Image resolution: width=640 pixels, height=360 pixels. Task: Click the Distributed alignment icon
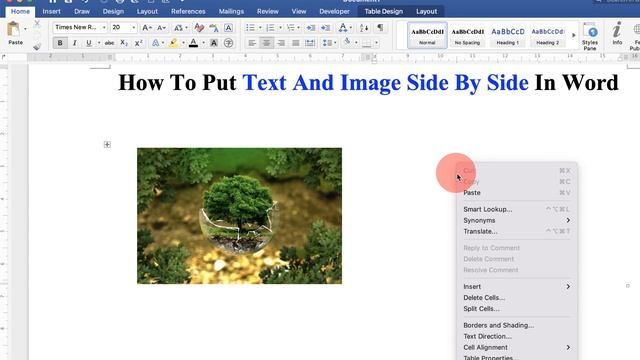(x=310, y=43)
